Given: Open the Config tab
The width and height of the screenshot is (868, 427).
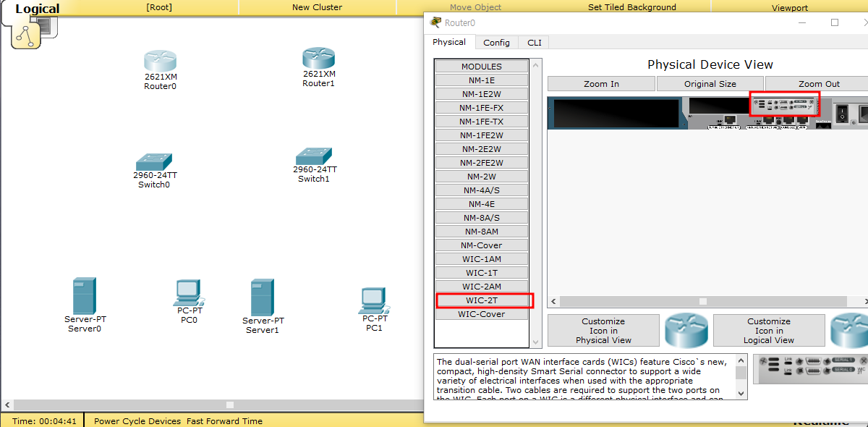Looking at the screenshot, I should point(496,43).
